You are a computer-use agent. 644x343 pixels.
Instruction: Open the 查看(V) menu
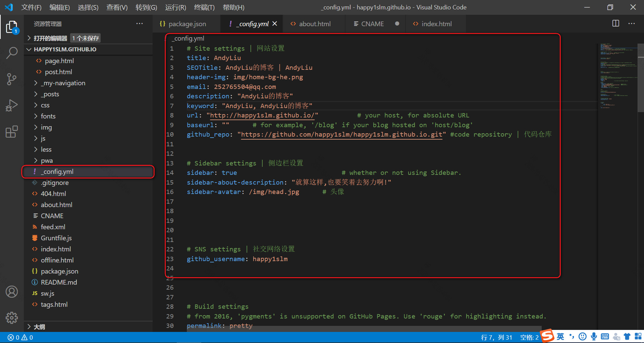117,7
